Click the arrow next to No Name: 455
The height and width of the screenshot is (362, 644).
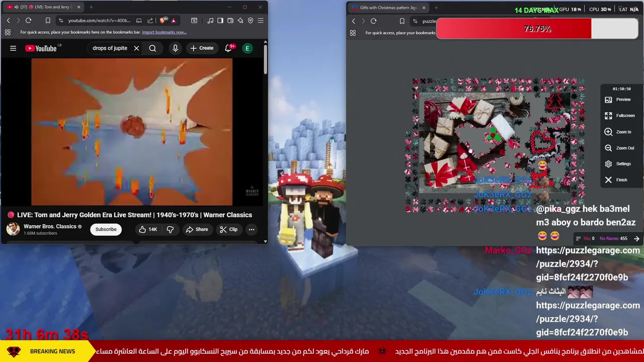pyautogui.click(x=636, y=239)
